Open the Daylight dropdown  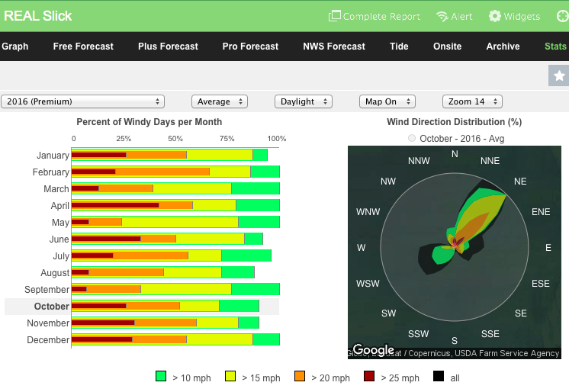304,101
